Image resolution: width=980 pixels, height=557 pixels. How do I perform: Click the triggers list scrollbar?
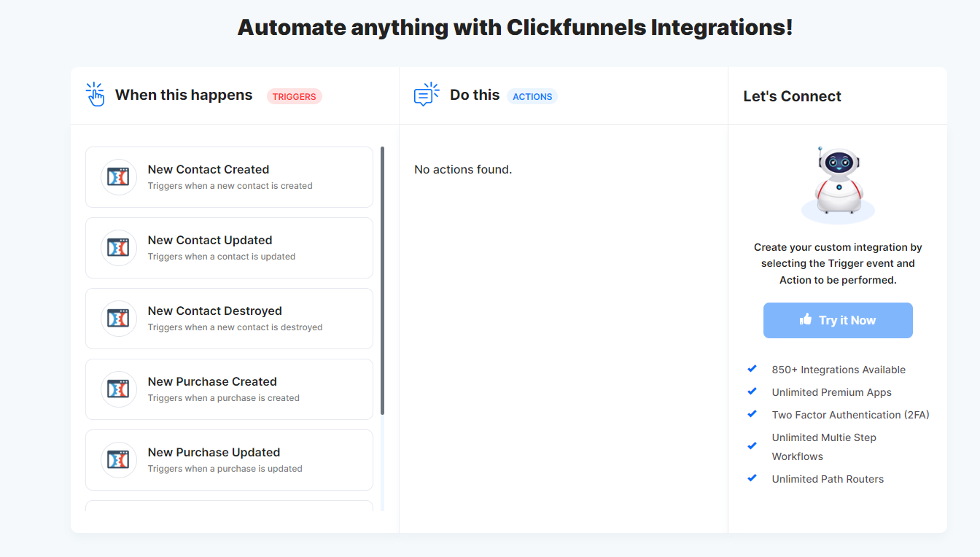[383, 281]
